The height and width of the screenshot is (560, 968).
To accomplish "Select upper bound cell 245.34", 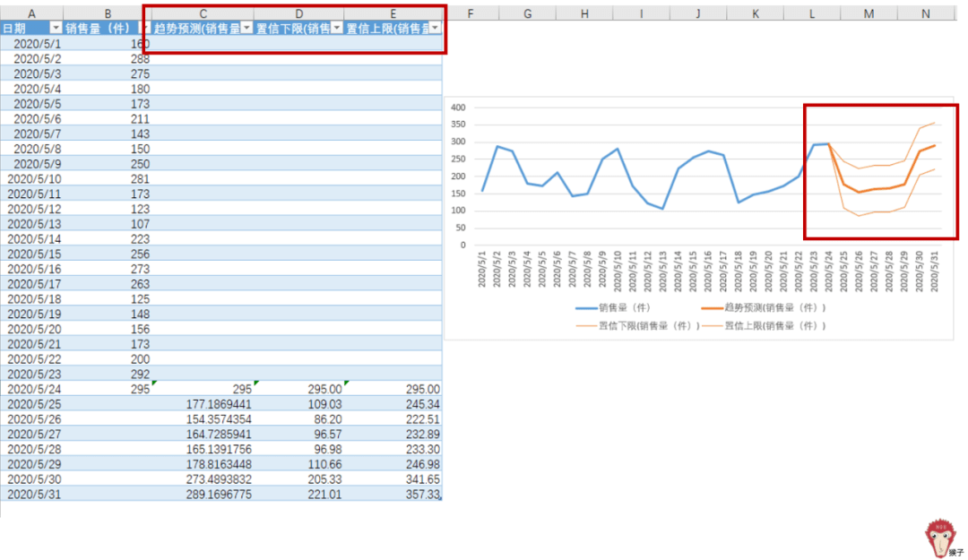I will pos(393,404).
